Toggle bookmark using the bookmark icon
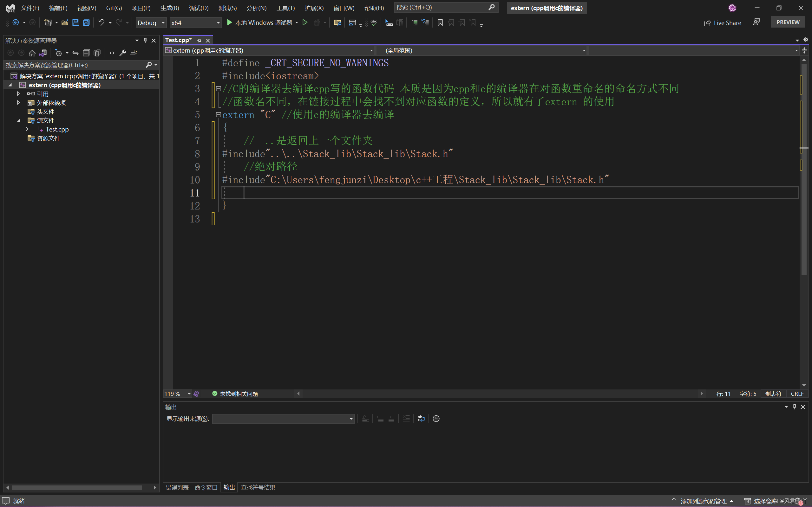Viewport: 812px width, 507px height. 440,22
